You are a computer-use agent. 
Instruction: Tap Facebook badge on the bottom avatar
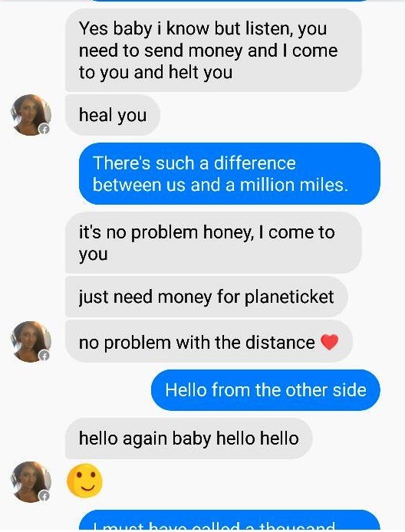coord(44,496)
